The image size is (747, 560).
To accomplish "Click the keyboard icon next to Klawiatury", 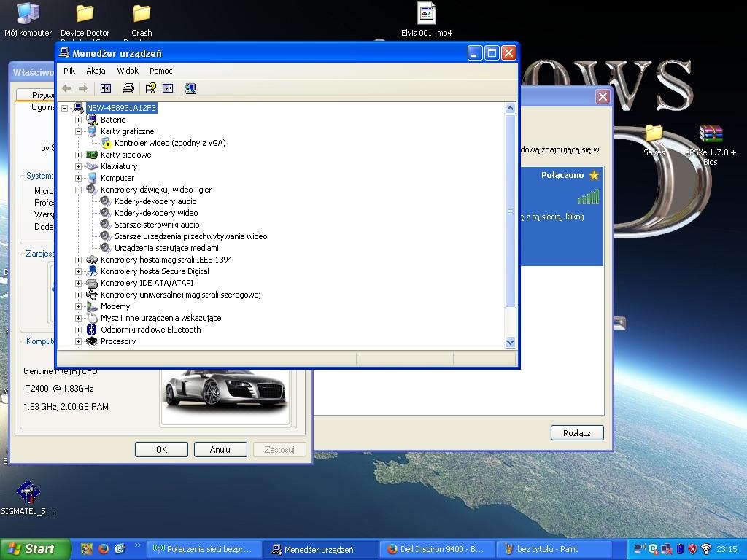I will pos(91,166).
